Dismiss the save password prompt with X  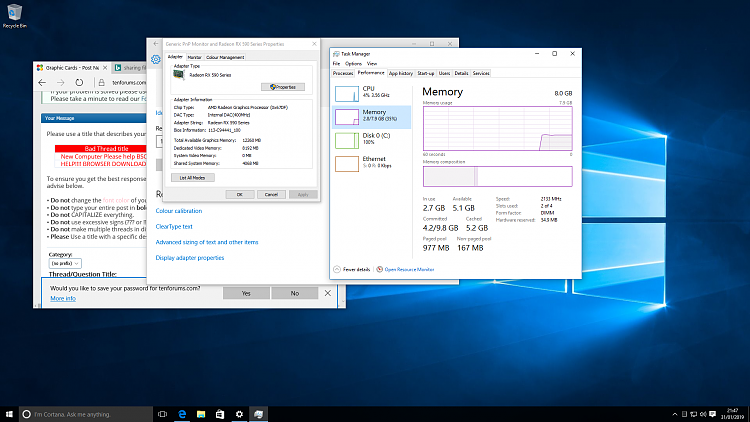pos(328,293)
